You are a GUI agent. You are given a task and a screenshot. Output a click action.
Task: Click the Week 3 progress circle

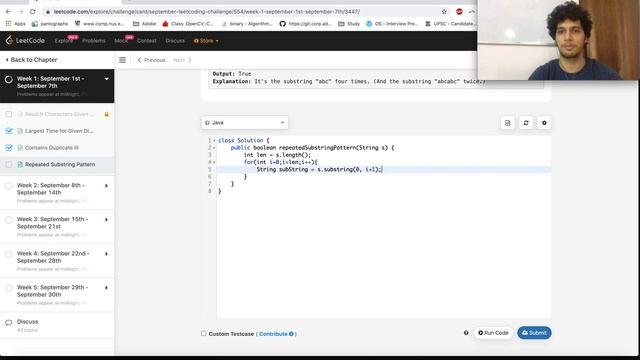9,220
